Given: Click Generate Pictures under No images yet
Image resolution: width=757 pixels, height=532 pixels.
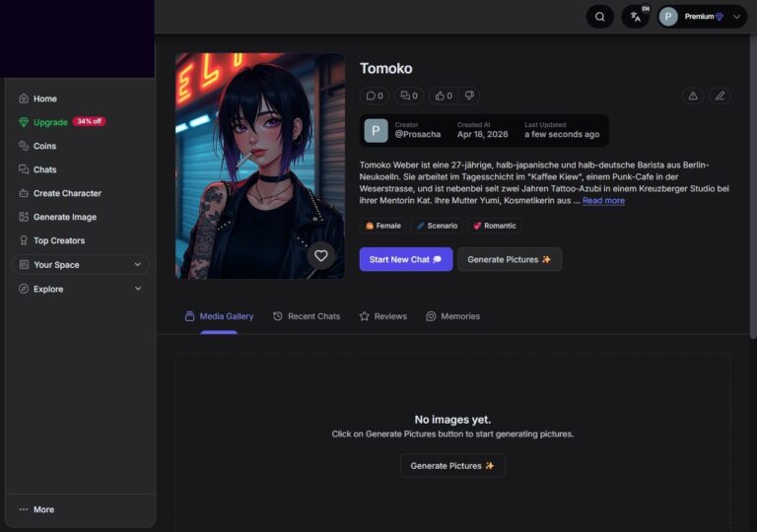Looking at the screenshot, I should coord(452,466).
